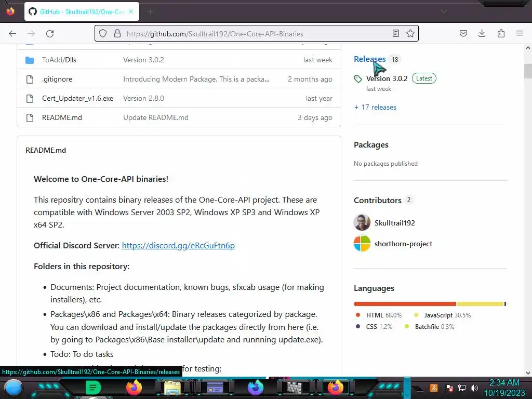
Task: Open Version 3.0.2 latest release
Action: 387,79
